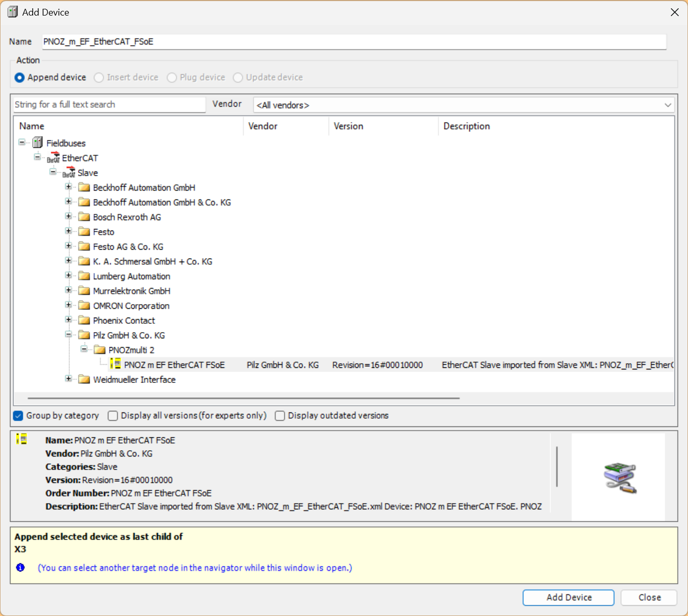The height and width of the screenshot is (616, 688).
Task: Select the Murrelektronik GmbH tree row
Action: click(132, 291)
